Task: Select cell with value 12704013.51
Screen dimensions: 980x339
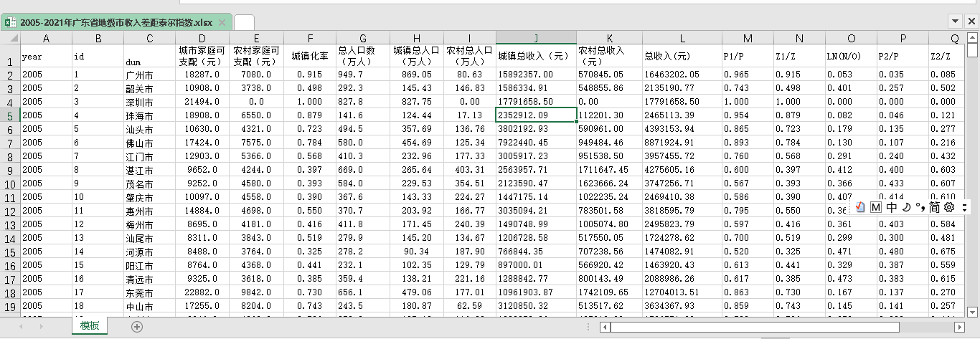Action: click(682, 292)
